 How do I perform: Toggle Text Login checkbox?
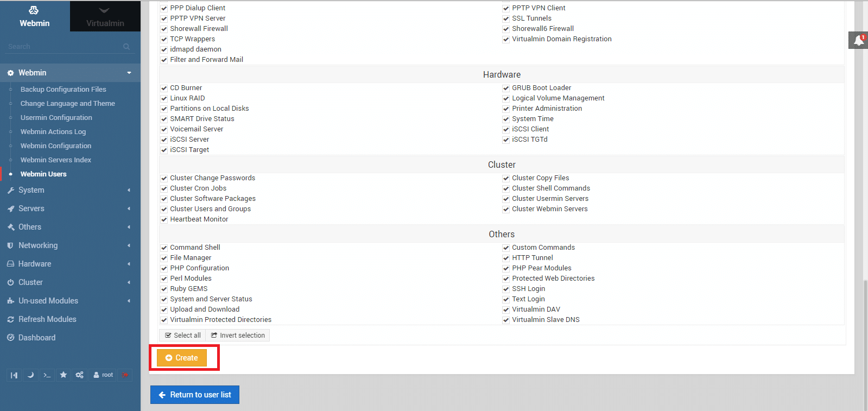click(x=506, y=299)
